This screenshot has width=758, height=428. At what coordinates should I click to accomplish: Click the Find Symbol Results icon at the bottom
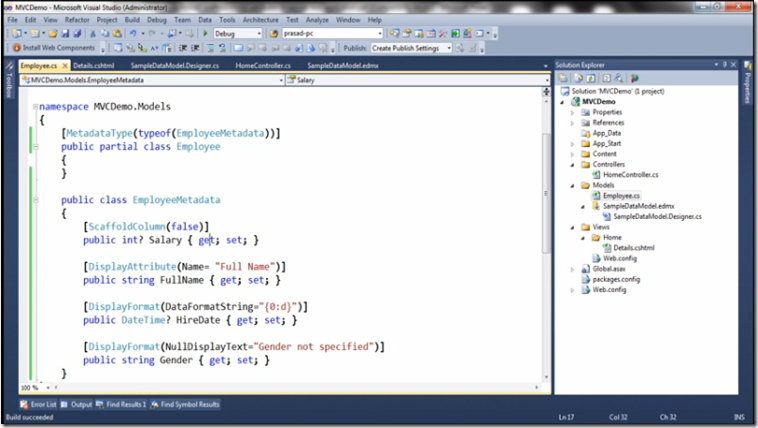point(155,404)
